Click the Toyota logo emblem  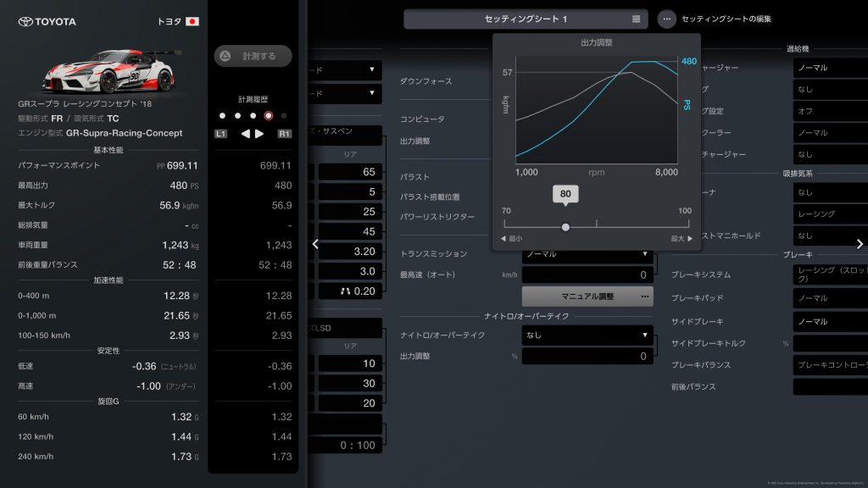[x=25, y=21]
